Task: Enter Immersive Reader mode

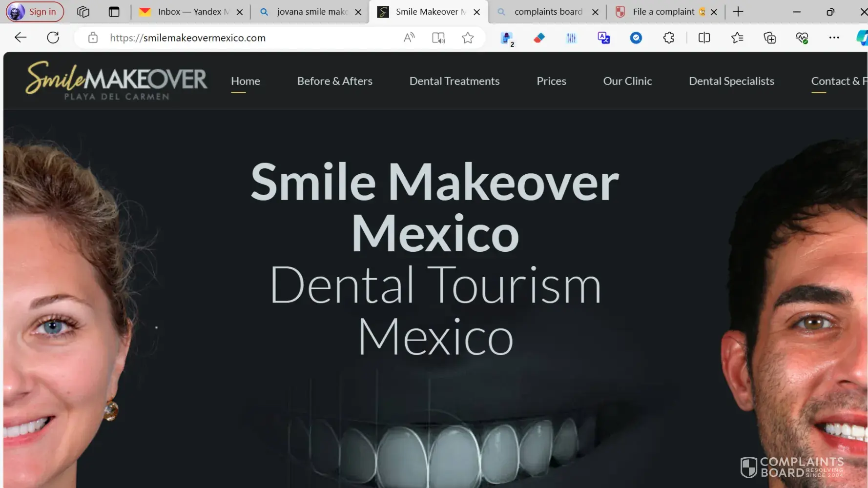Action: click(438, 38)
